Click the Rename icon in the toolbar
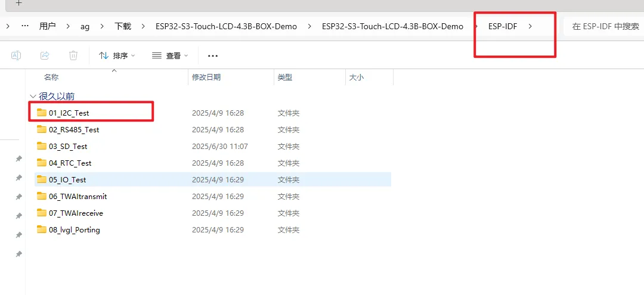Screen dimensions: 644x295 [16, 55]
